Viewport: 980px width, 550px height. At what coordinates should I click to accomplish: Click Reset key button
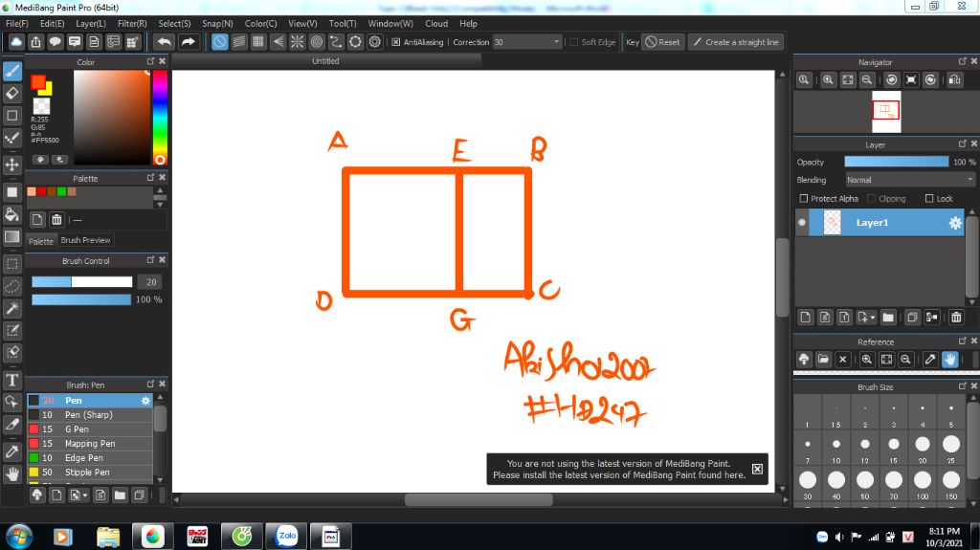point(662,42)
